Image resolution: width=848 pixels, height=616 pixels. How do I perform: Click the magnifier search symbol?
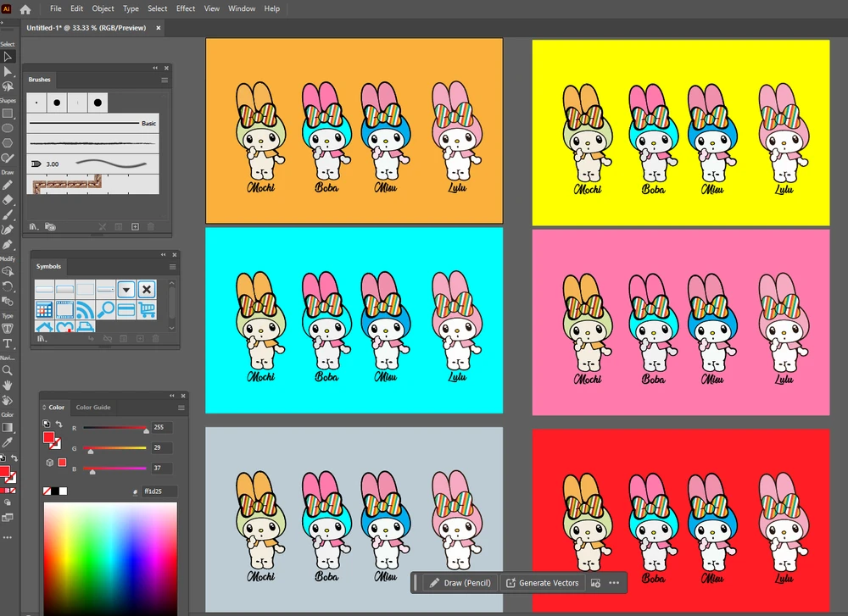click(105, 309)
